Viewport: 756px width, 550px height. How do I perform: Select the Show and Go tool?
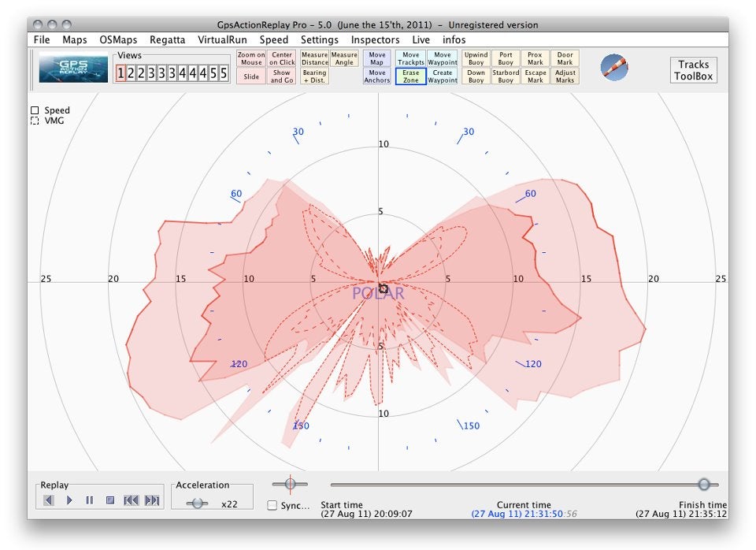282,76
